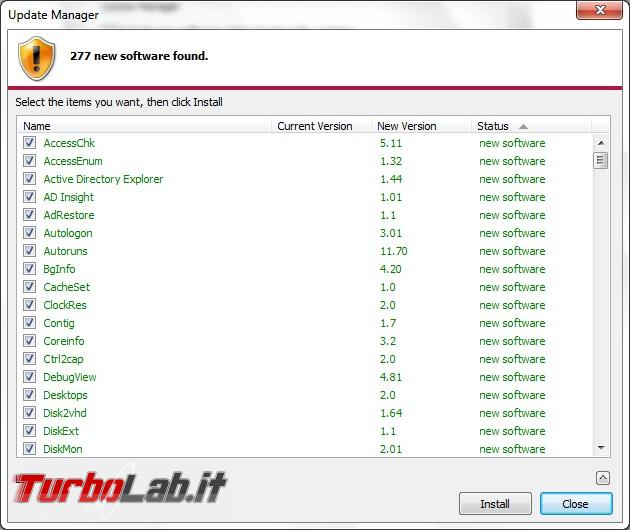This screenshot has height=530, width=630.
Task: Select the Contig entry name
Action: point(59,323)
